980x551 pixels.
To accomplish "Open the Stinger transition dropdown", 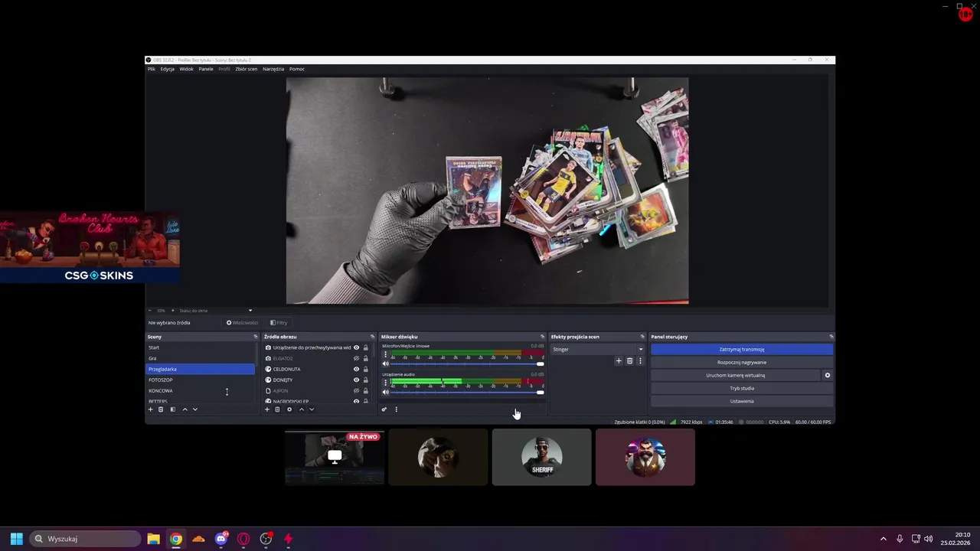I will (598, 349).
